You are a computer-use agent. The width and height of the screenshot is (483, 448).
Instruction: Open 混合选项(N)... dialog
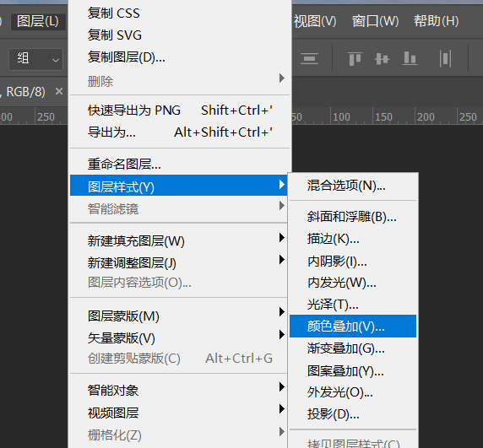click(x=353, y=186)
